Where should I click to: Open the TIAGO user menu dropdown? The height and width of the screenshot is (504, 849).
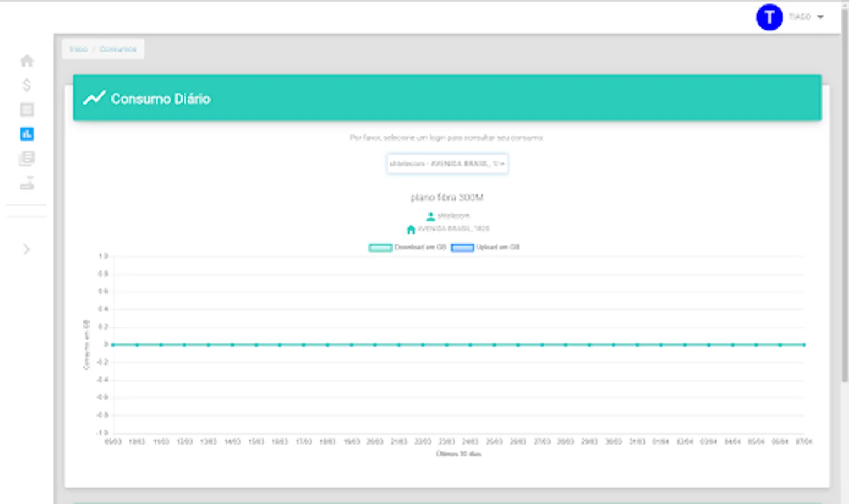pos(806,17)
